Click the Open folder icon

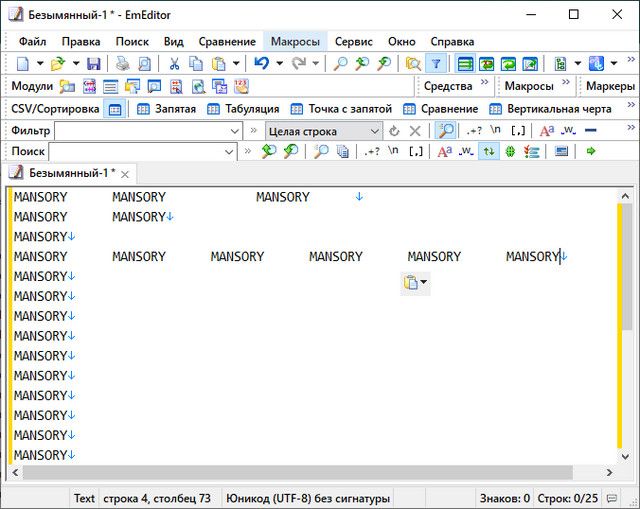point(57,63)
